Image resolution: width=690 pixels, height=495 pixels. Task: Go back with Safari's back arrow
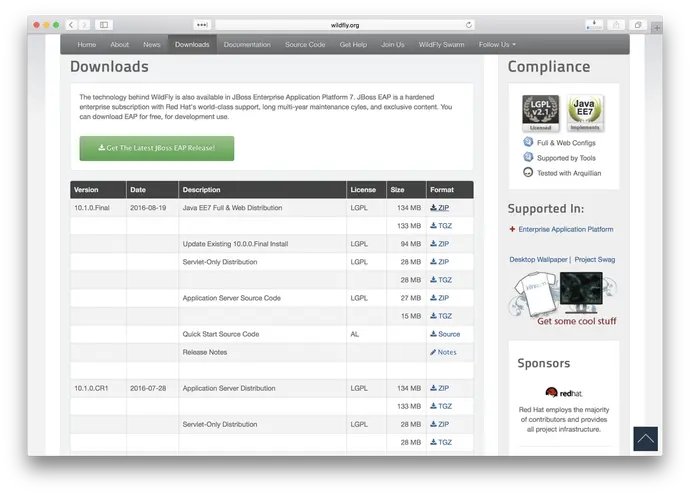pyautogui.click(x=71, y=25)
